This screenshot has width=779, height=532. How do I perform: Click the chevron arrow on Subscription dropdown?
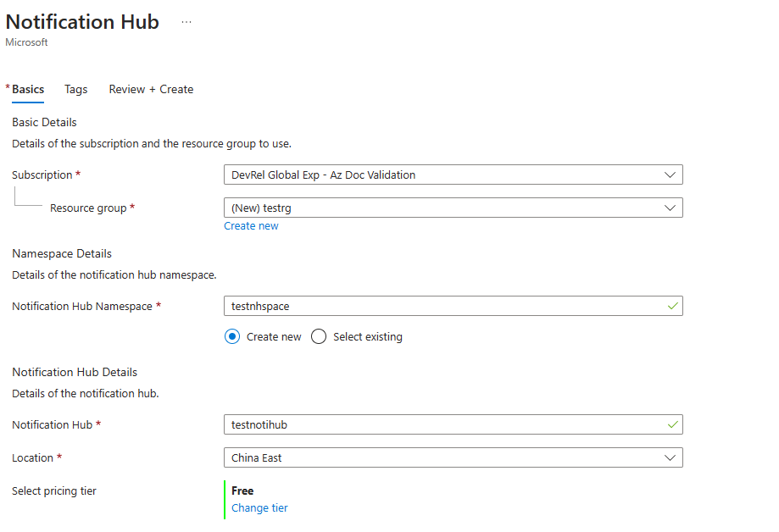click(x=670, y=175)
